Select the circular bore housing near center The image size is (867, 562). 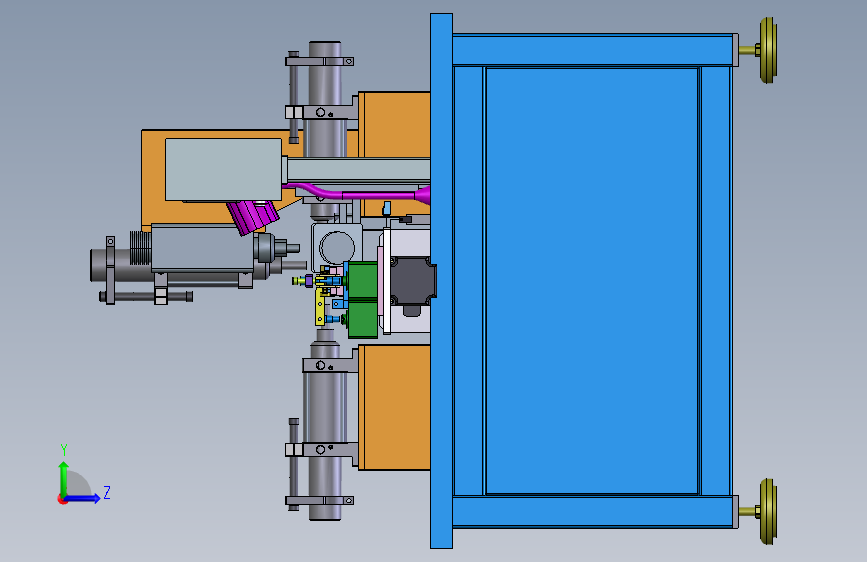coord(337,247)
